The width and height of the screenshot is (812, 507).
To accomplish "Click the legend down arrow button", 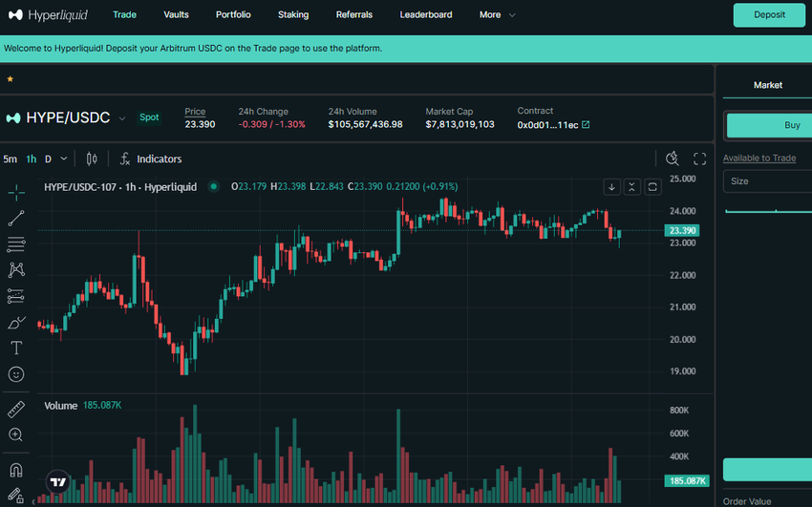I will pos(611,187).
